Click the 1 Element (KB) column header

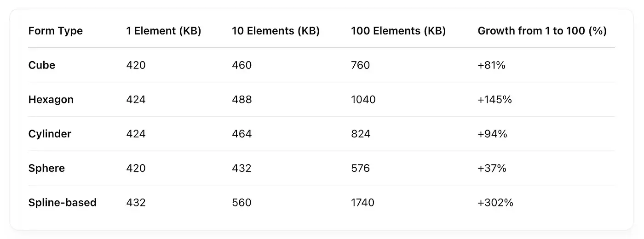tap(164, 31)
